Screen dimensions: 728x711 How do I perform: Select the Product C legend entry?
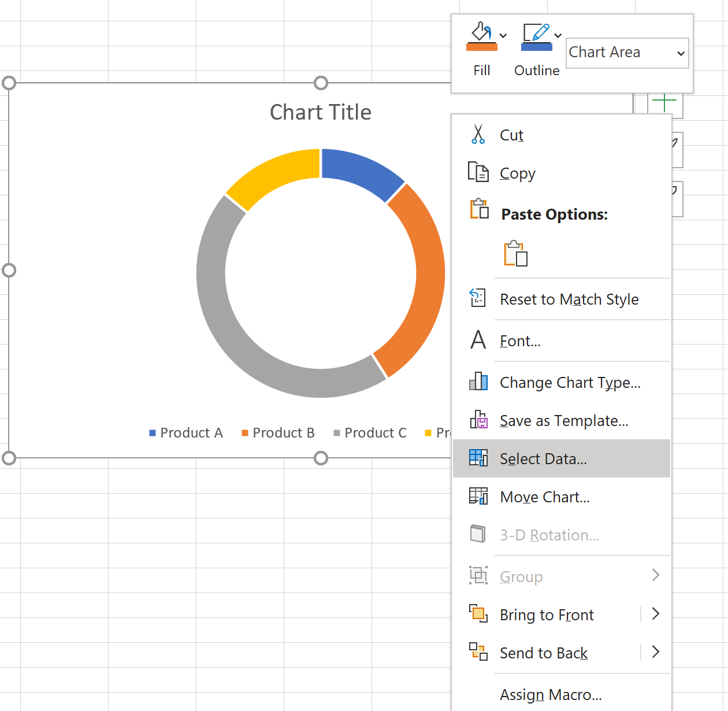tap(370, 433)
